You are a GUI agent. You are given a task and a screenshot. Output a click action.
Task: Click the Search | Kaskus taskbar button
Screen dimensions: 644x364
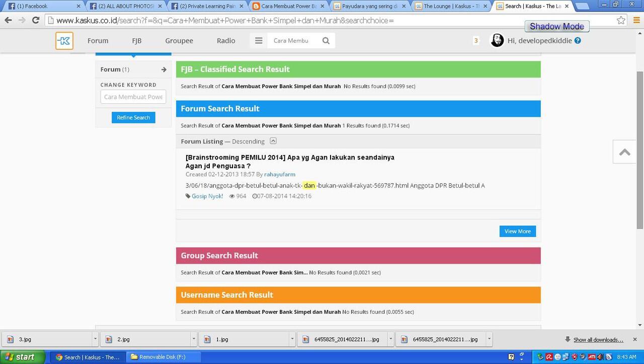click(x=88, y=357)
